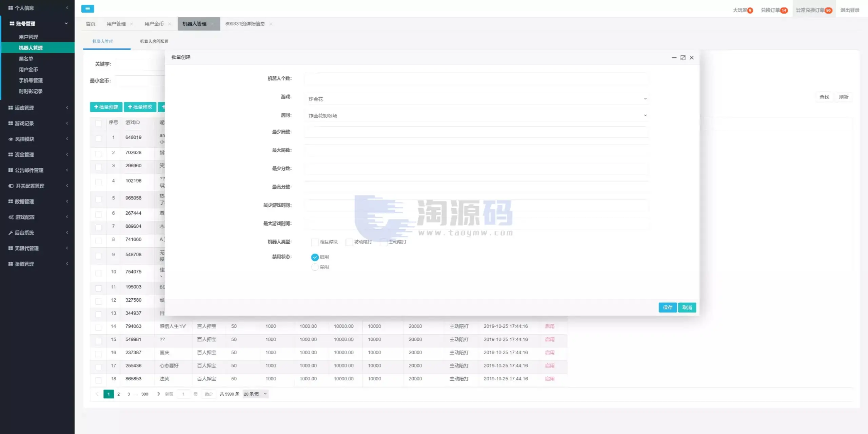The width and height of the screenshot is (868, 434).
Task: Click the 批量修改 button
Action: point(140,107)
